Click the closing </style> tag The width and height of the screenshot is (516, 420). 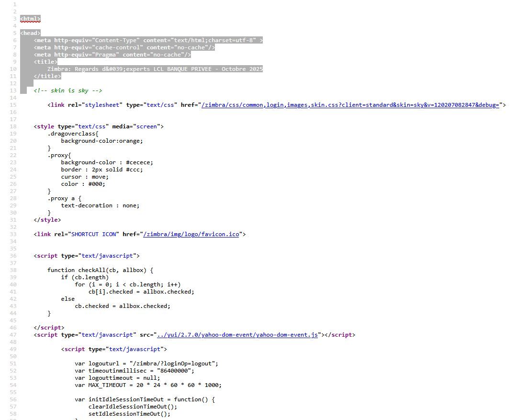click(47, 220)
